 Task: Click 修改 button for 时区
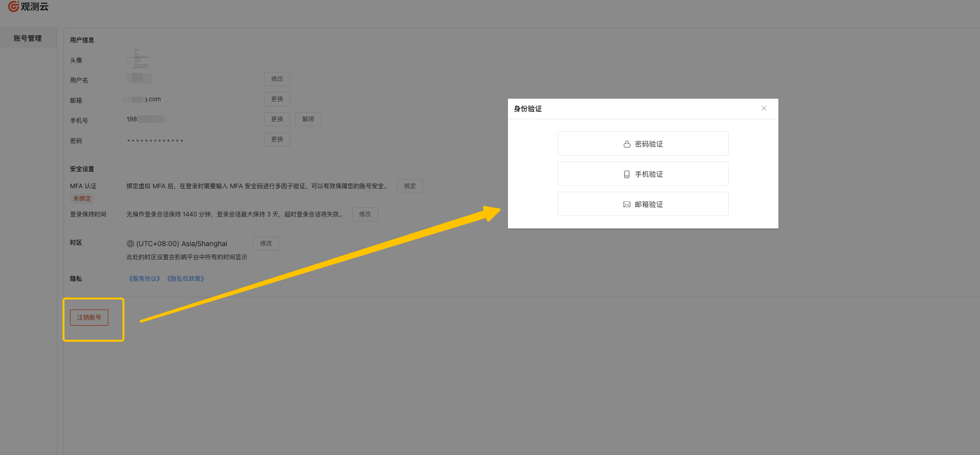click(266, 244)
